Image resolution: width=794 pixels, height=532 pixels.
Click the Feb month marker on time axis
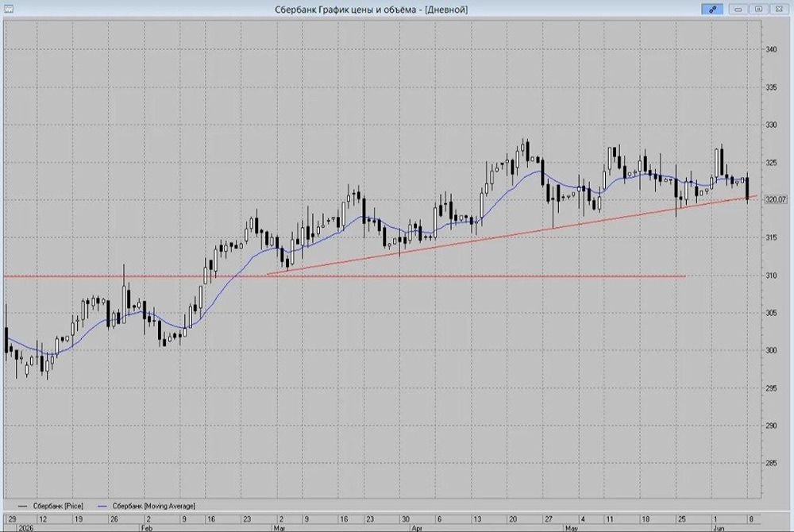pyautogui.click(x=146, y=528)
